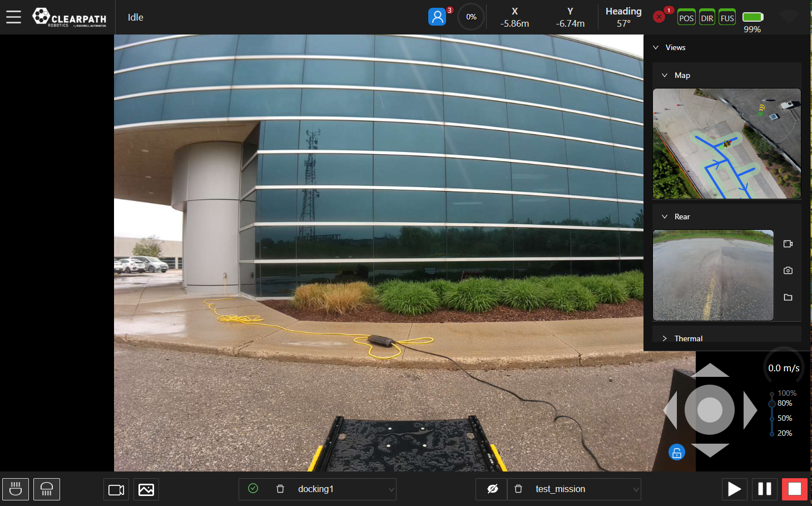Start recording the Rear camera video
The image size is (812, 506).
[x=788, y=244]
